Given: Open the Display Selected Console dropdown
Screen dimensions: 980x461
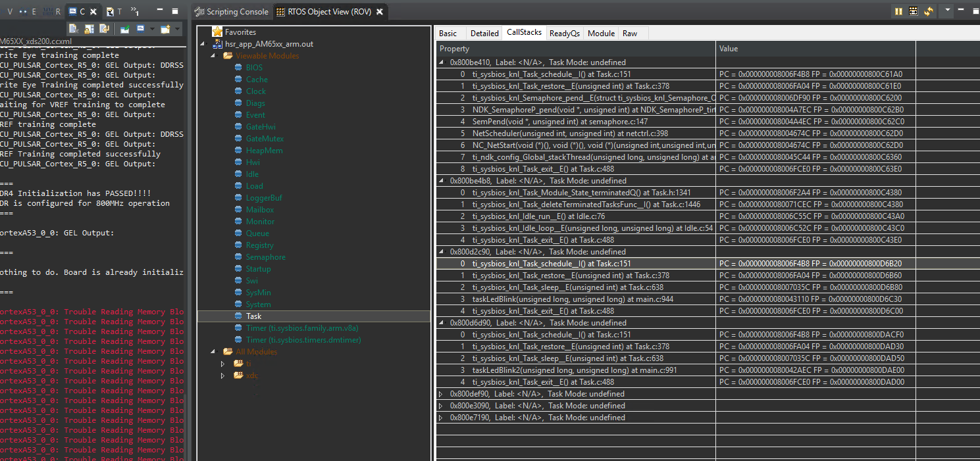Looking at the screenshot, I should point(152,28).
